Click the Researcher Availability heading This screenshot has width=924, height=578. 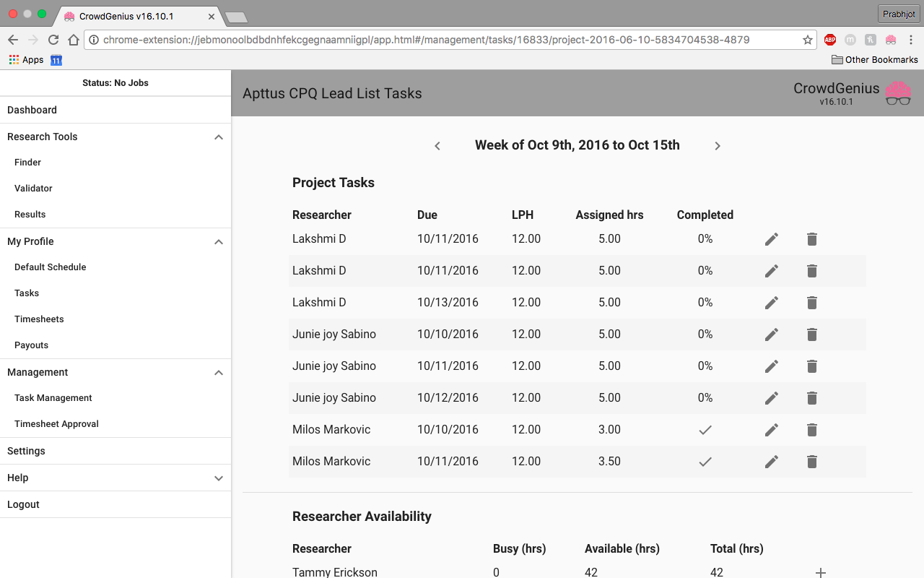362,517
